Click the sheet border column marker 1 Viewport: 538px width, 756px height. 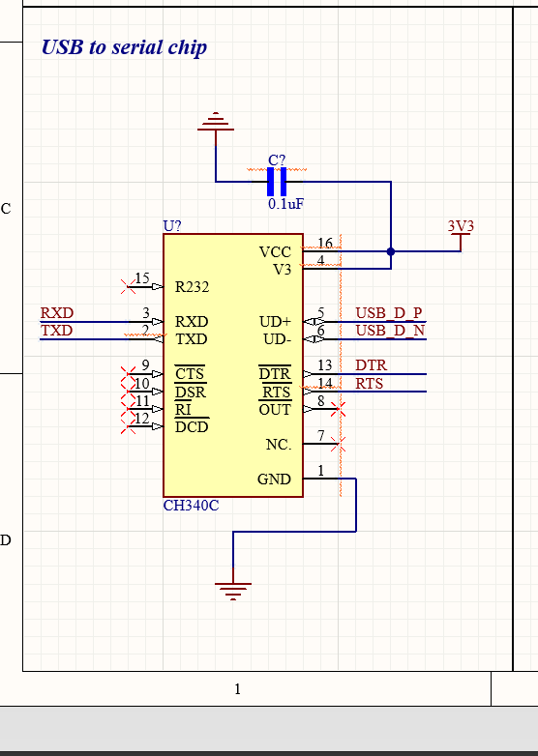tap(237, 689)
